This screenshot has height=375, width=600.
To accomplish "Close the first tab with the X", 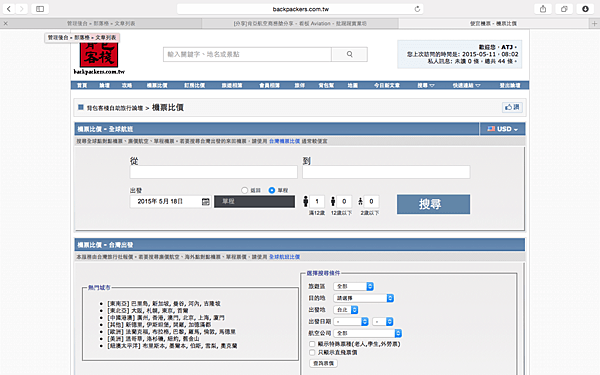I will point(5,23).
